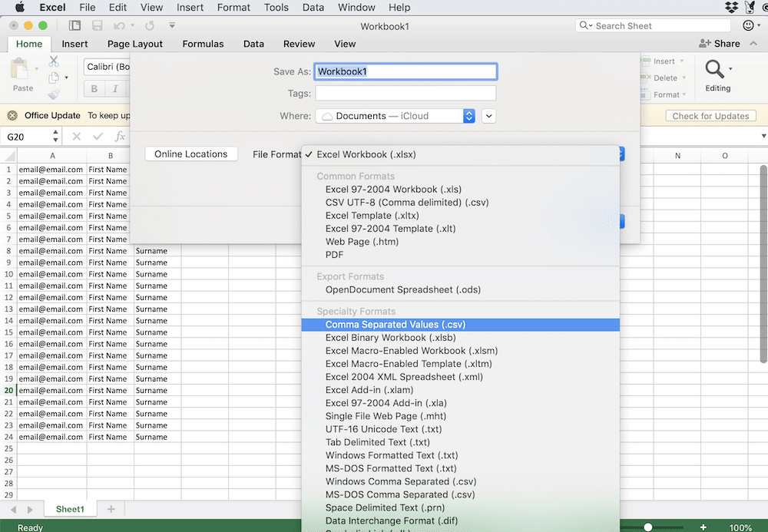Open the font name dropdown showing Calibri

pos(108,67)
